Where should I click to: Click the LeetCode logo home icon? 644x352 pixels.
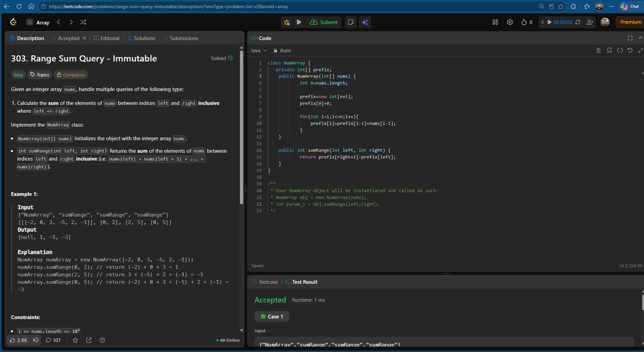point(14,23)
